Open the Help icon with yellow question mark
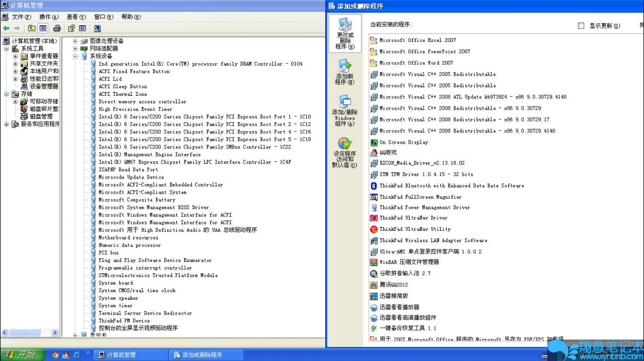Screen dimensions: 644x361 pyautogui.click(x=71, y=29)
